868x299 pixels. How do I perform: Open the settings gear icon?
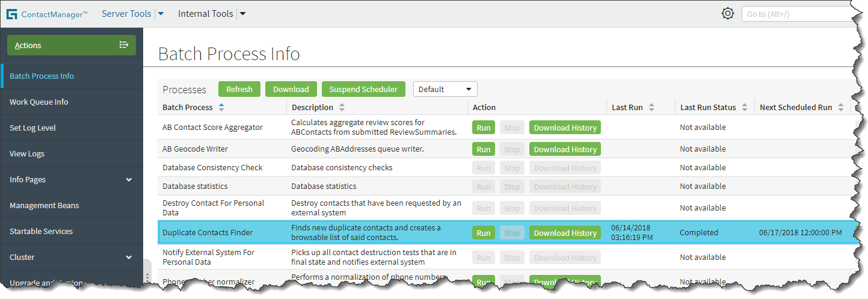[728, 14]
